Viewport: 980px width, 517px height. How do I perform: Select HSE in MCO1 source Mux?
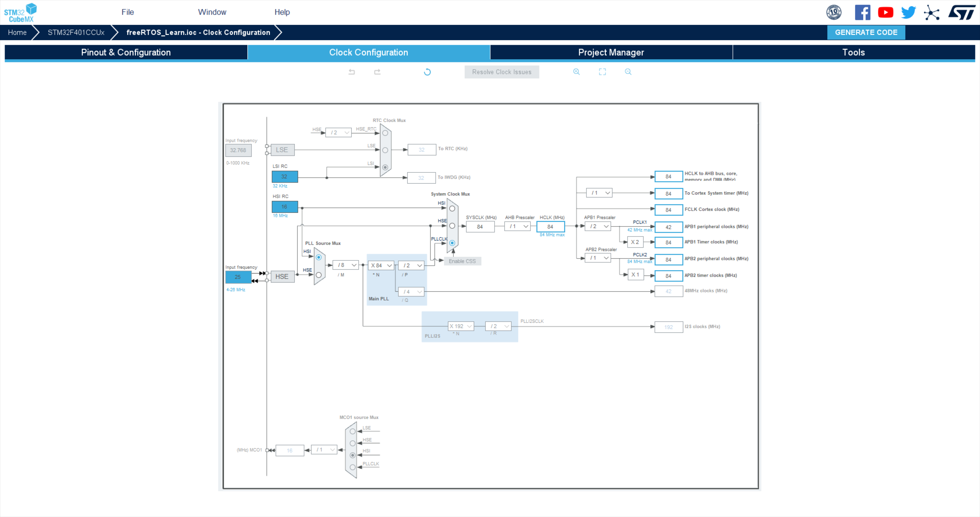353,443
